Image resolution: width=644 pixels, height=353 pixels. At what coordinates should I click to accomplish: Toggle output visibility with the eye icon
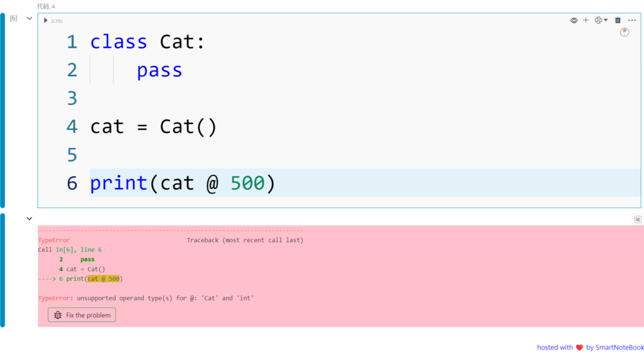pyautogui.click(x=574, y=20)
